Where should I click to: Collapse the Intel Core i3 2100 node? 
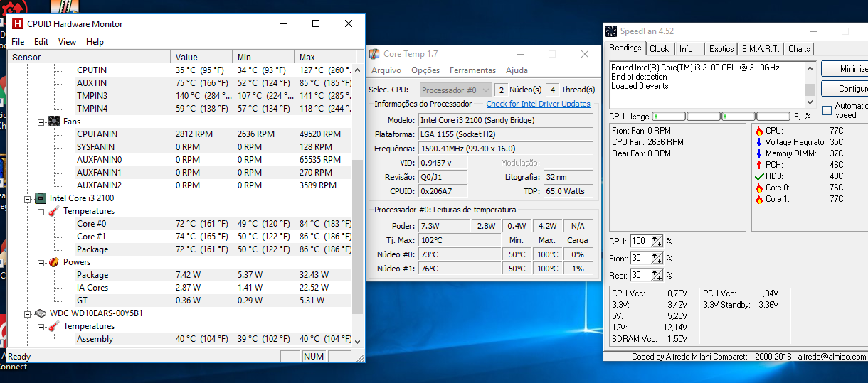tap(28, 198)
